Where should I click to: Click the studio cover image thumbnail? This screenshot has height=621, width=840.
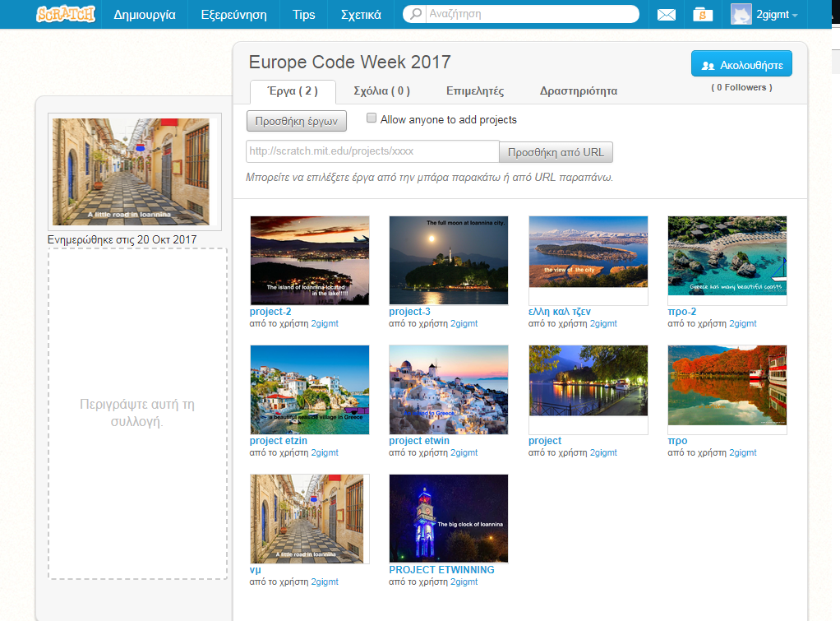point(135,172)
